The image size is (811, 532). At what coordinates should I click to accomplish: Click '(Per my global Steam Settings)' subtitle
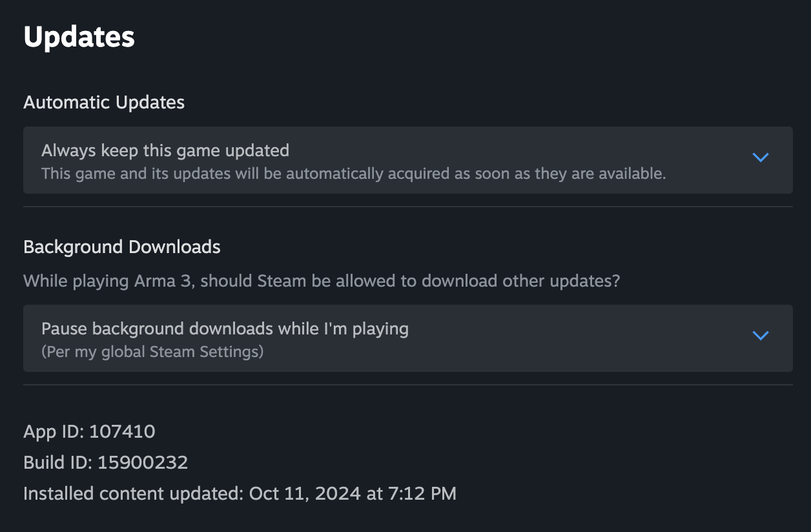tap(152, 352)
